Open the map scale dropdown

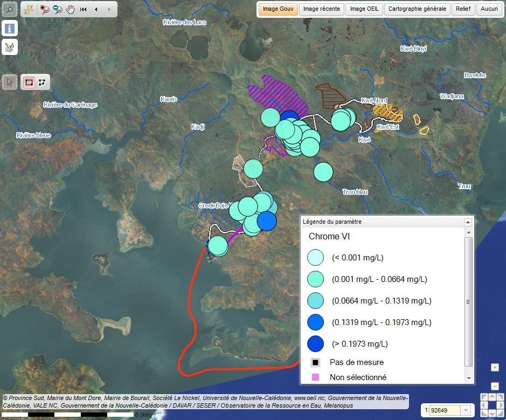(x=466, y=411)
